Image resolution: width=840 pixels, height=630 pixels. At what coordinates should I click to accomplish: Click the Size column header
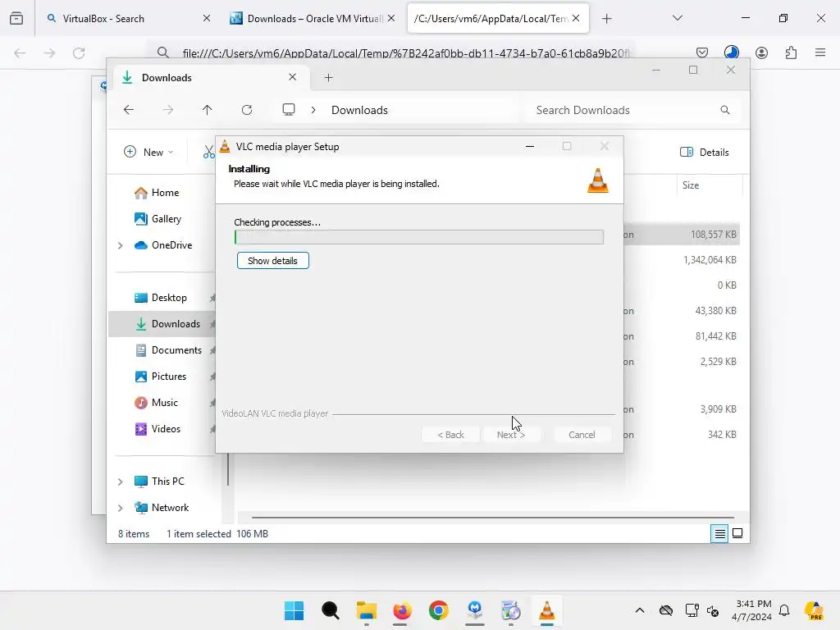(691, 185)
